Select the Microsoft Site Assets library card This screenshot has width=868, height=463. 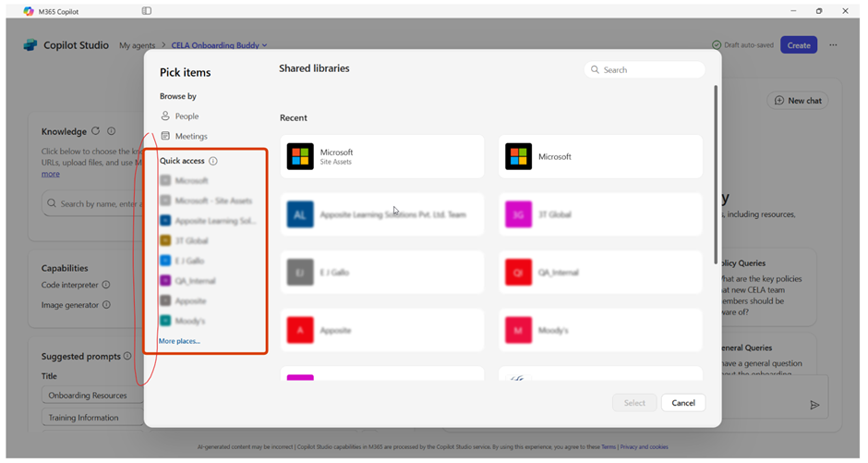pyautogui.click(x=382, y=156)
